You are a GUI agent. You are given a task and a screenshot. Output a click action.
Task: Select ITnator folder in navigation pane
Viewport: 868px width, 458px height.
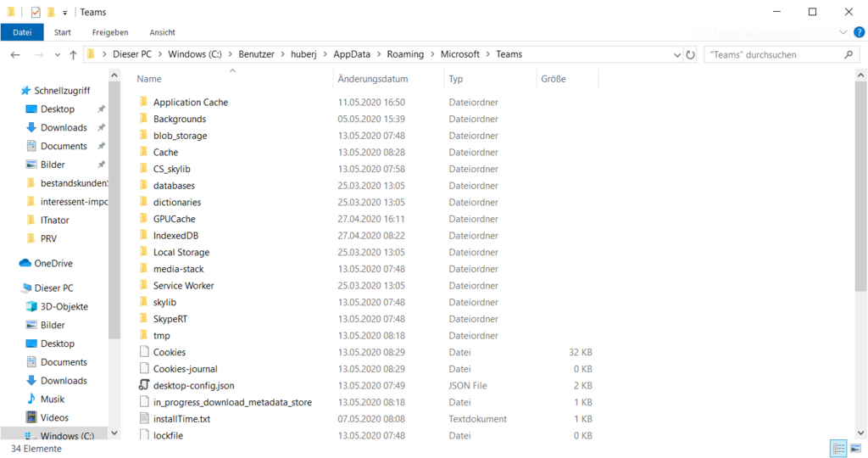(x=54, y=220)
